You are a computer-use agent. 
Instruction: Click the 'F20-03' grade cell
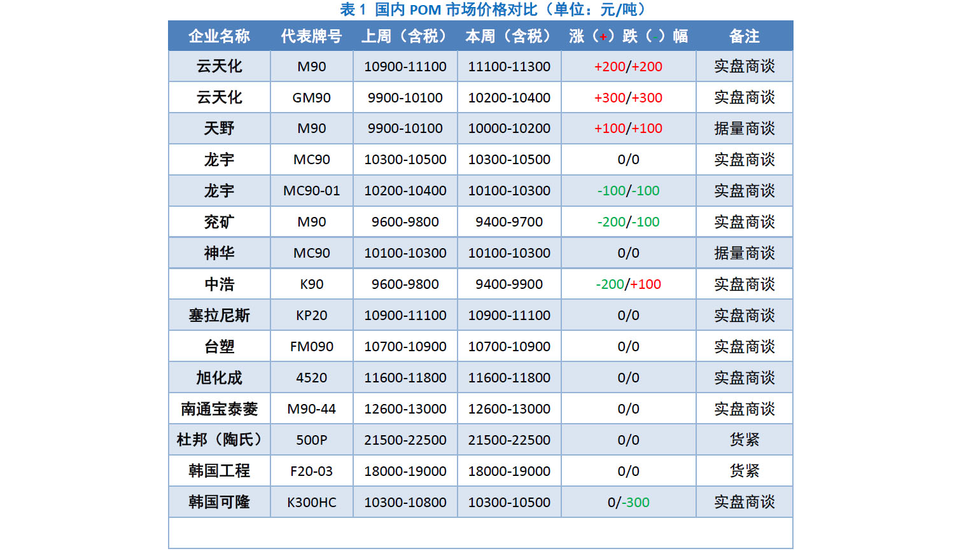point(312,471)
